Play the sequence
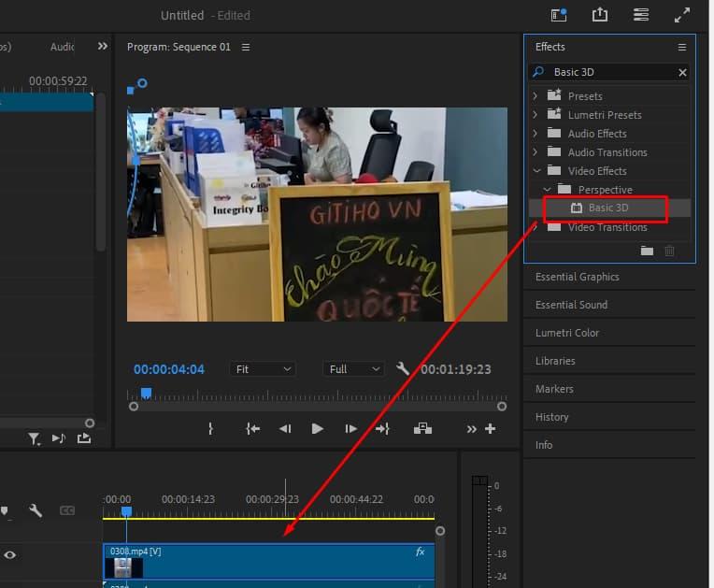714x588 pixels. coord(318,428)
